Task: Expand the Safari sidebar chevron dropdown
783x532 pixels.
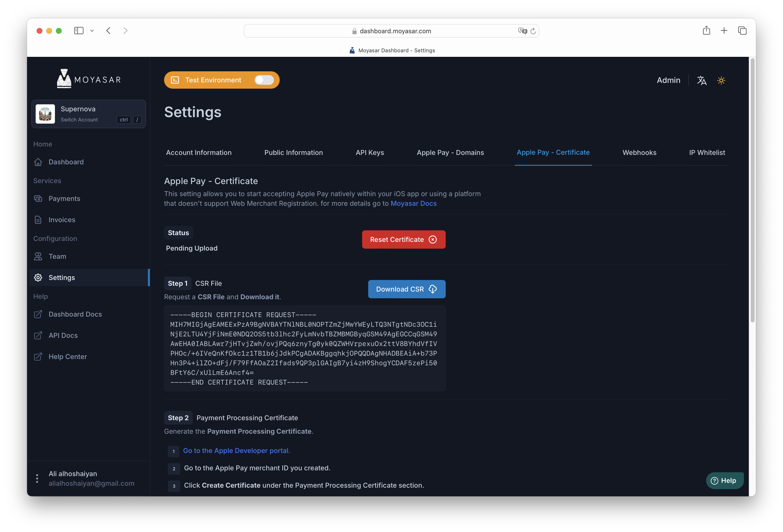Action: [x=92, y=30]
